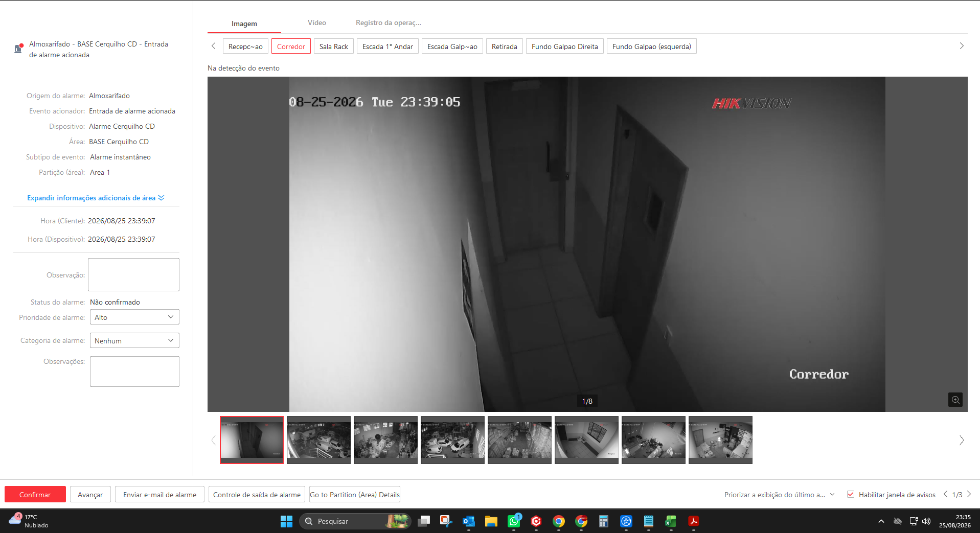Select the Recepc~ao camera tab

coord(245,47)
